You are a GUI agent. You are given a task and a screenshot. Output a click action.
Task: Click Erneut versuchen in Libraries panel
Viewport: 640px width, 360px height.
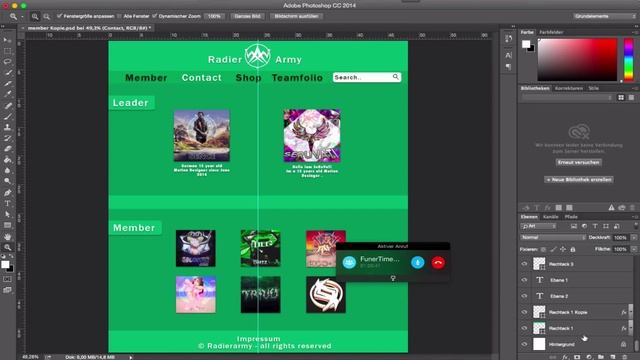coord(578,162)
